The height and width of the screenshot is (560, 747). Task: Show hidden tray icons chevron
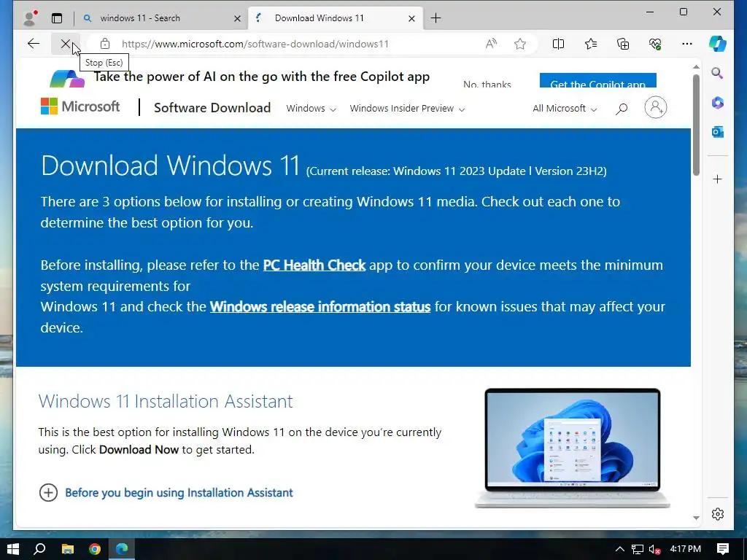pyautogui.click(x=619, y=549)
